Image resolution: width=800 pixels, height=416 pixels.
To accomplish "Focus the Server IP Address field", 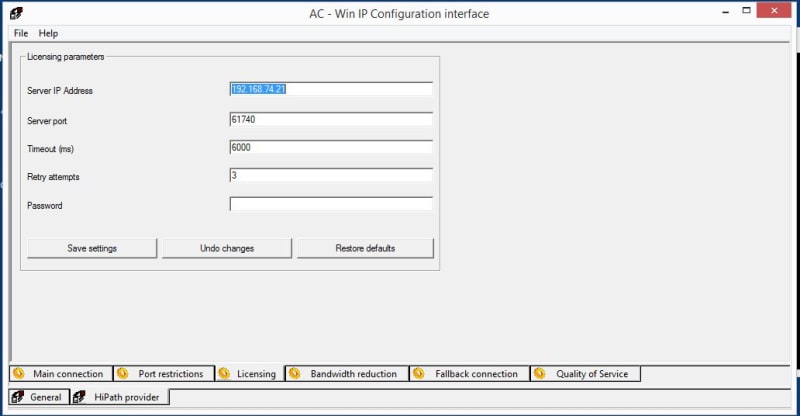I will tap(331, 89).
